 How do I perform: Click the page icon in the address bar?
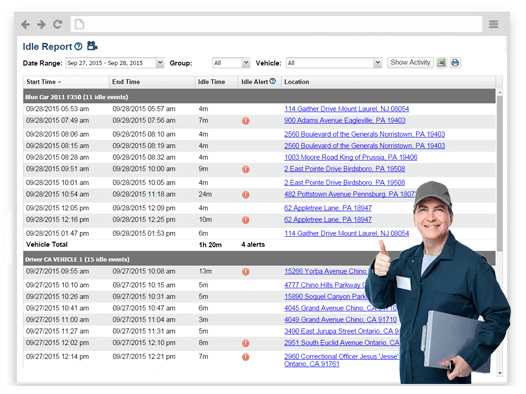(x=79, y=24)
